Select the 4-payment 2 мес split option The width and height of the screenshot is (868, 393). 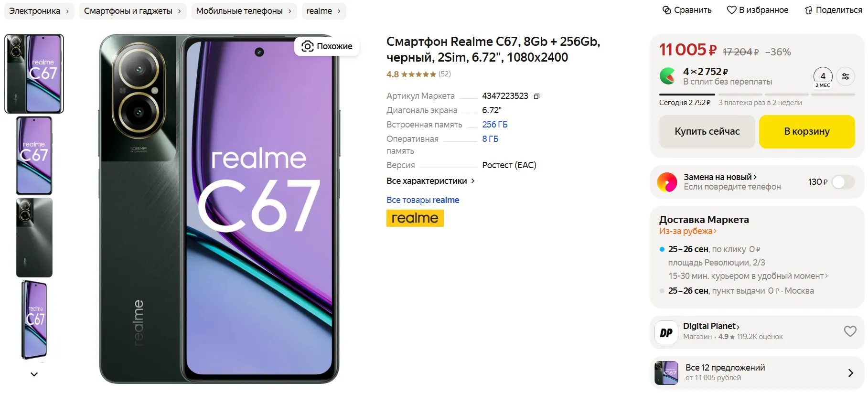(x=823, y=78)
